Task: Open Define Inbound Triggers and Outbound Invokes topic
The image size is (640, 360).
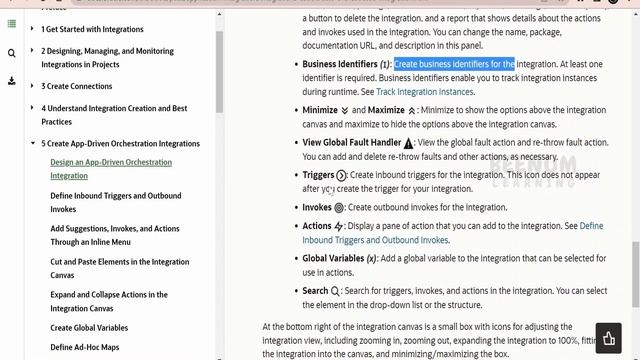Action: 116,202
